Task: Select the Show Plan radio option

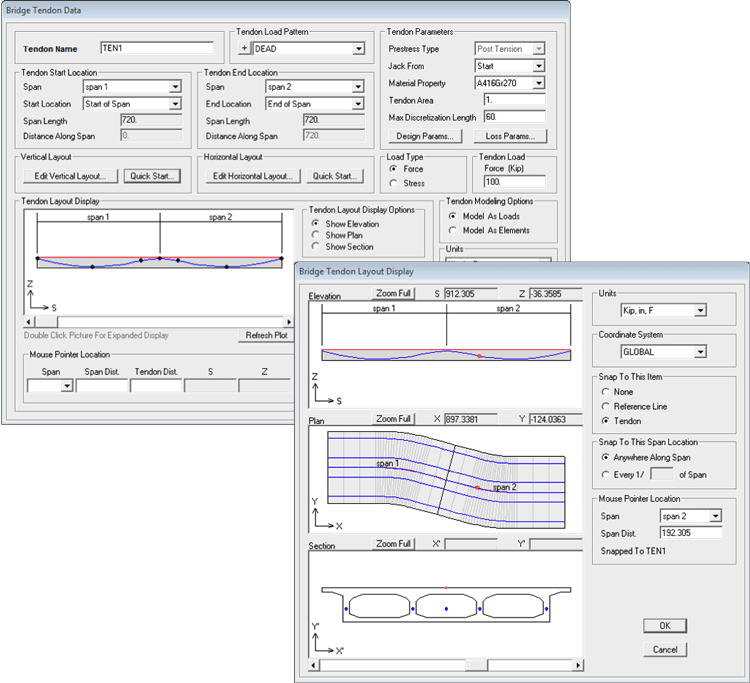Action: coord(316,235)
